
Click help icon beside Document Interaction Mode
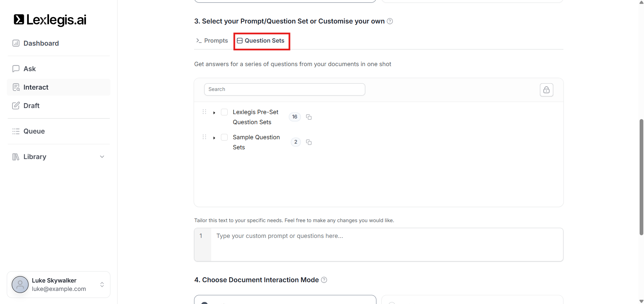click(324, 280)
